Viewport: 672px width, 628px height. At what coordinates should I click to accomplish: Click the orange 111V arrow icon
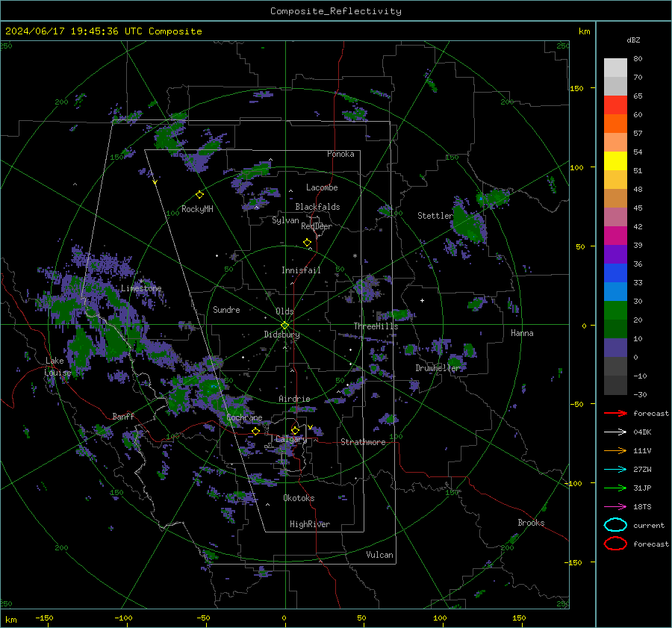click(615, 450)
